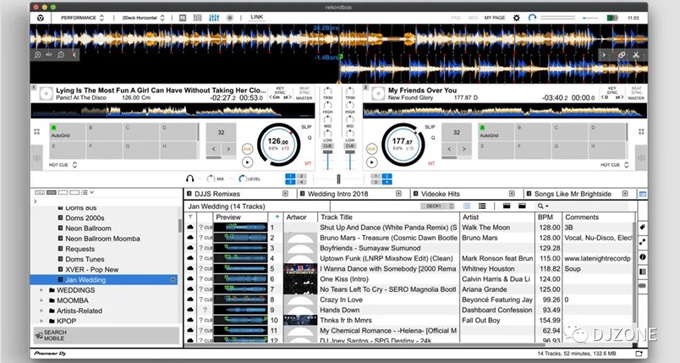Open the Neon Ballroom playlist
This screenshot has height=363, width=680.
tap(88, 228)
